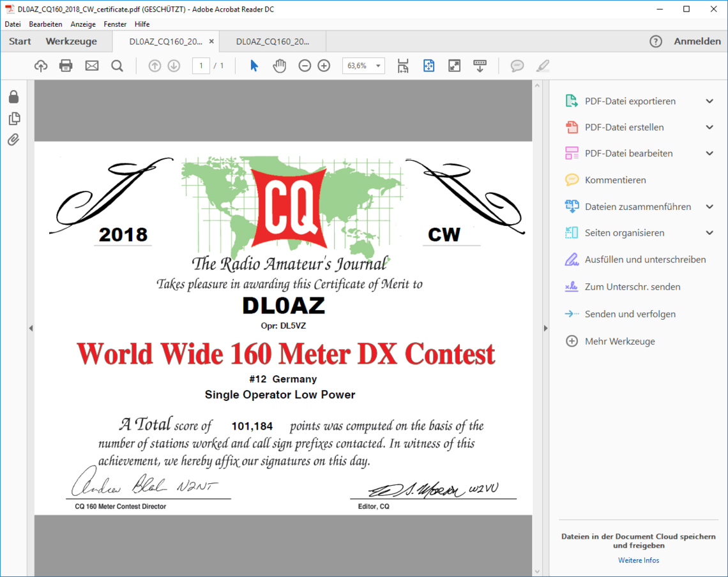Open the Hilfe menu
728x577 pixels.
pos(142,24)
